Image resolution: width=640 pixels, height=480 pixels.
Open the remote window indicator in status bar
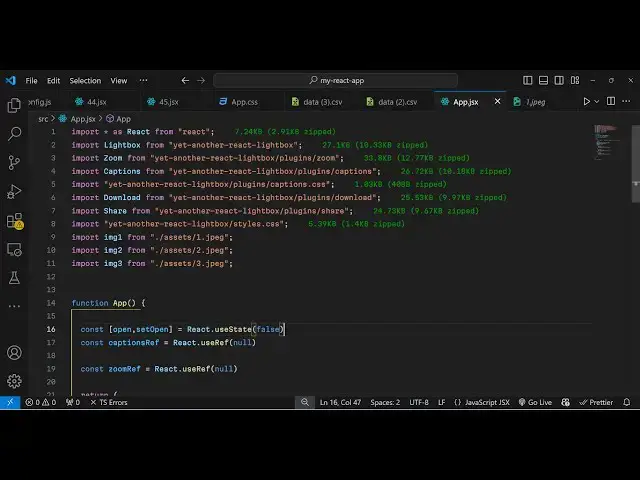[x=10, y=402]
